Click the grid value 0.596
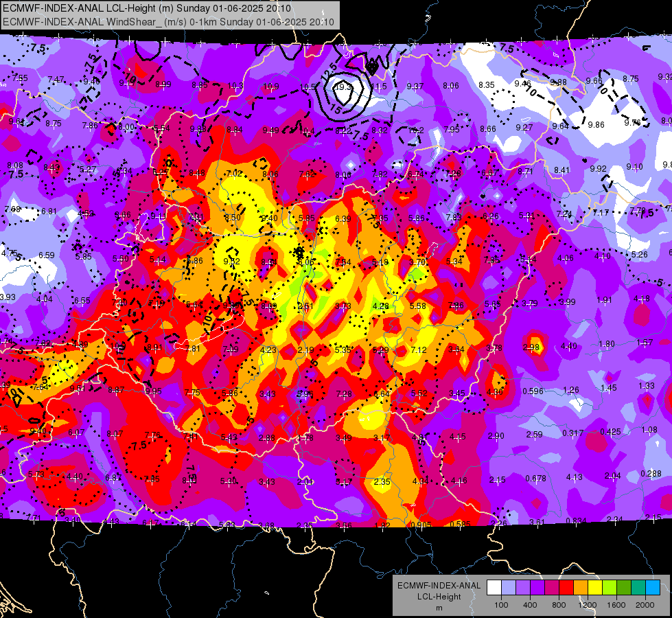Image resolution: width=672 pixels, height=618 pixels. tap(533, 391)
